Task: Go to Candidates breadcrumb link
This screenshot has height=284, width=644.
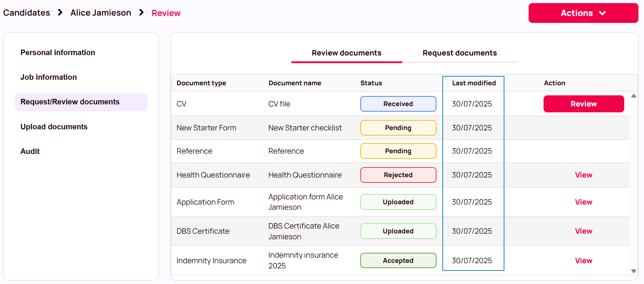Action: point(27,13)
